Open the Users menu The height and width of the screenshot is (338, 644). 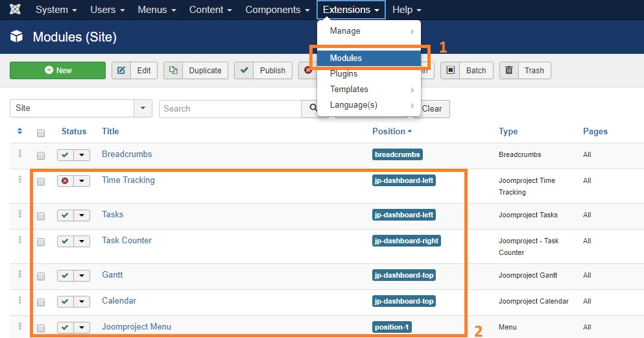tap(107, 10)
